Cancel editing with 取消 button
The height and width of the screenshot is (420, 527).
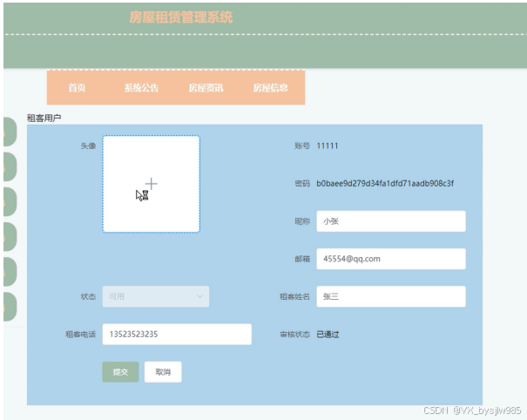coord(163,372)
